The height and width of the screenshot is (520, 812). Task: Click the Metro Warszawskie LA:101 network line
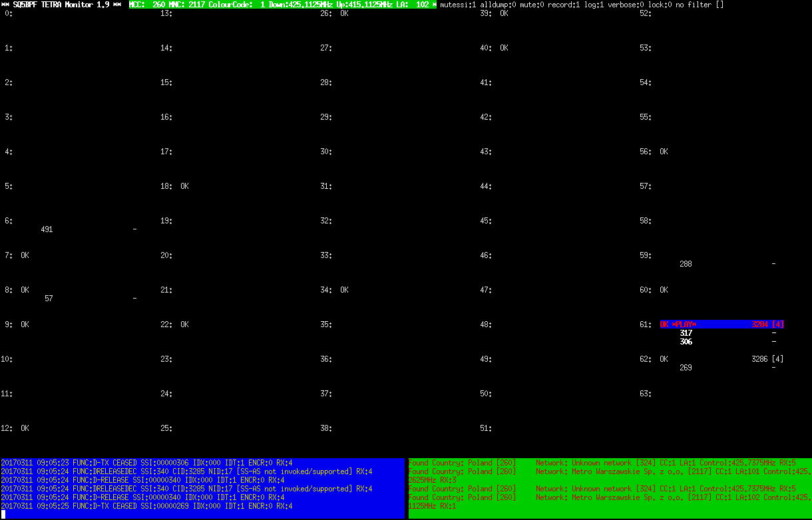point(610,475)
